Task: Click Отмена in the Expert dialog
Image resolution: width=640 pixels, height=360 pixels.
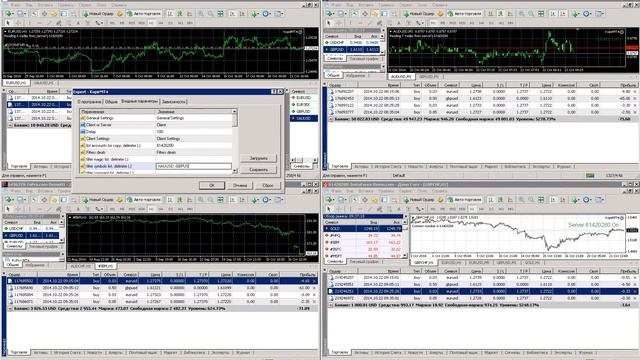Action: click(x=240, y=185)
